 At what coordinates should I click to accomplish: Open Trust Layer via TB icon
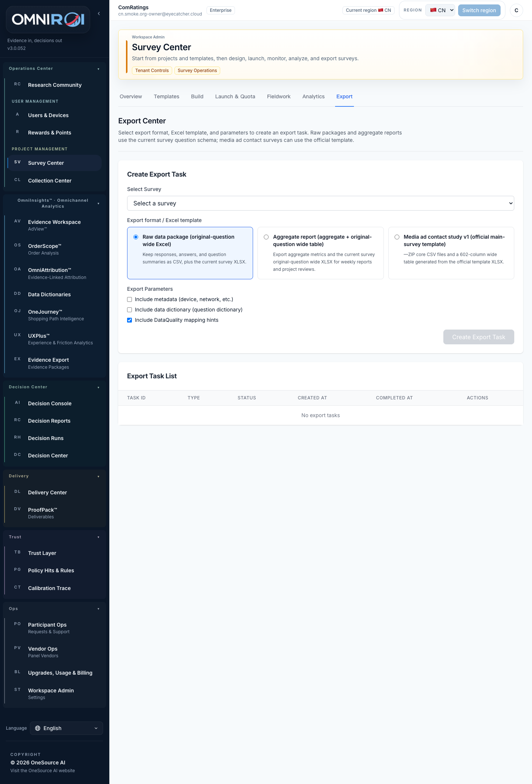point(17,552)
